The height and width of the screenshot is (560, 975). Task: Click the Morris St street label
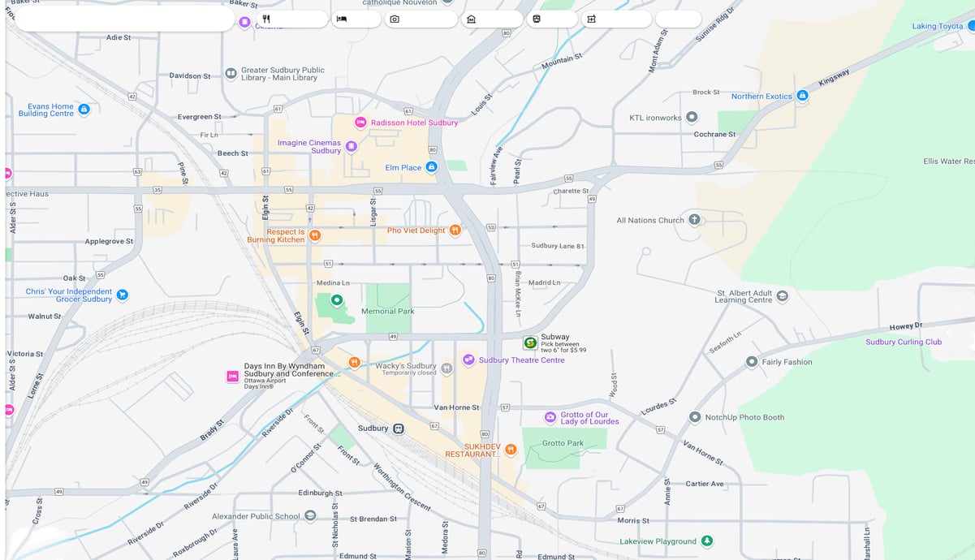point(633,521)
